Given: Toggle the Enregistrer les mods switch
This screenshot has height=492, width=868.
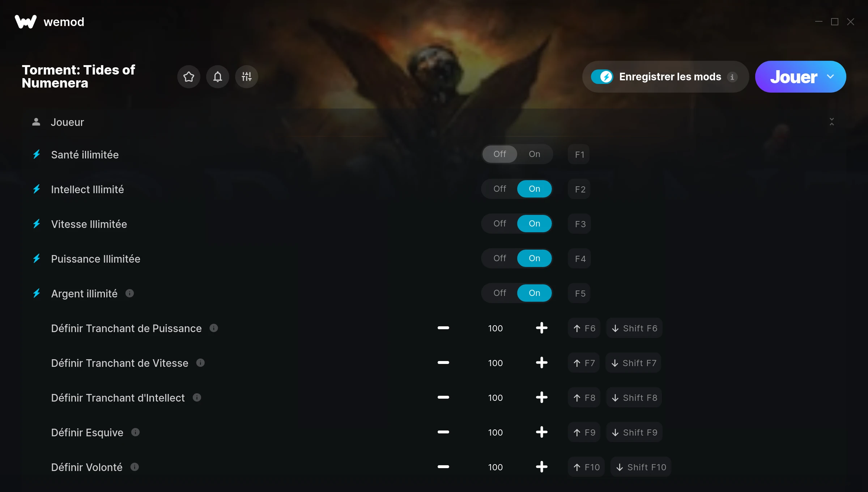Looking at the screenshot, I should coord(602,77).
